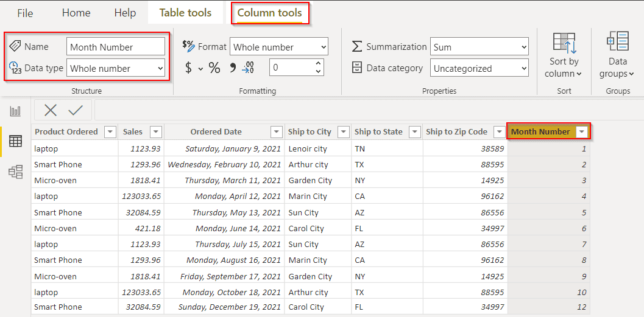Increase decimal places with up stepper arrow

pos(318,63)
